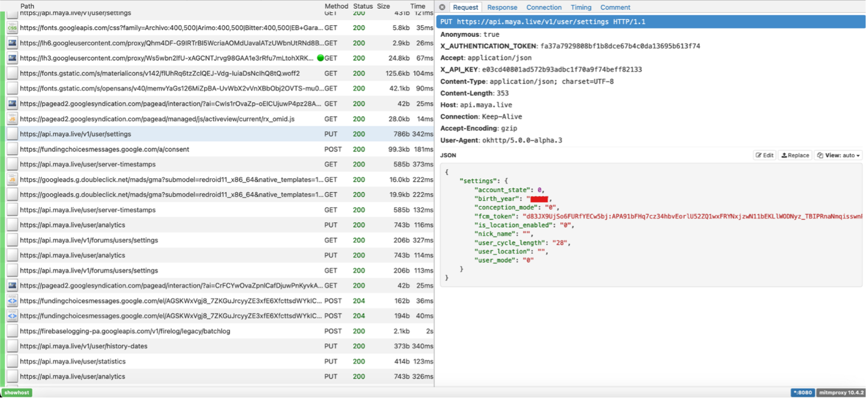Sort flows by Path column header

[x=27, y=6]
